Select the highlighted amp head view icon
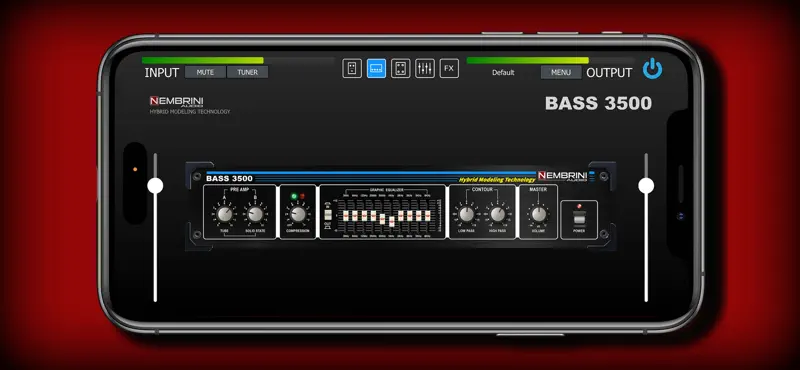Viewport: 800px width, 370px height. 376,68
